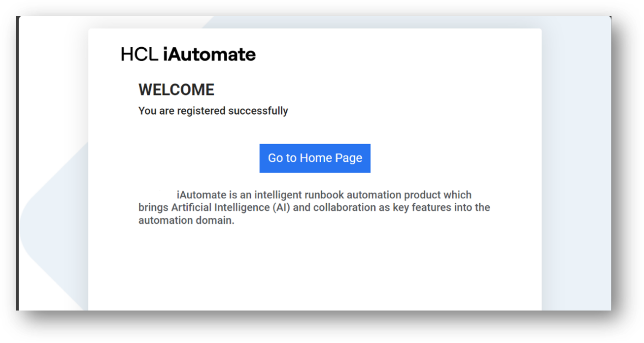644x343 pixels.
Task: Click the word HCL in the logo
Action: (139, 54)
